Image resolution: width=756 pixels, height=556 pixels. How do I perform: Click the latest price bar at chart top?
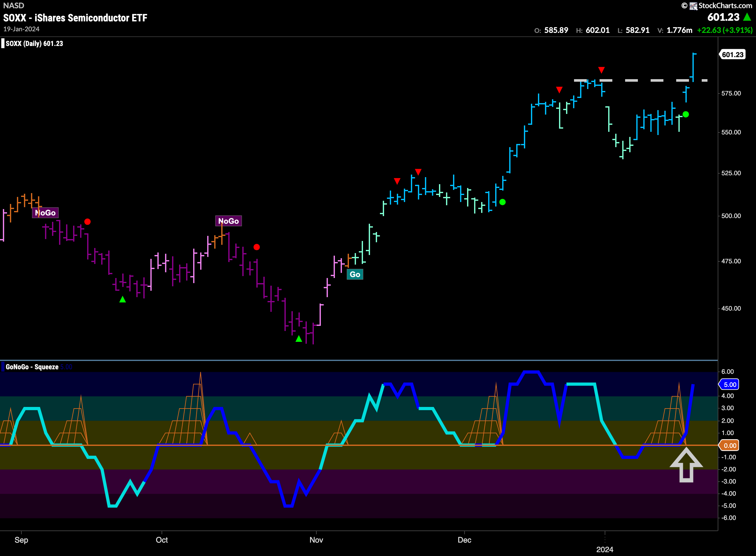(693, 67)
